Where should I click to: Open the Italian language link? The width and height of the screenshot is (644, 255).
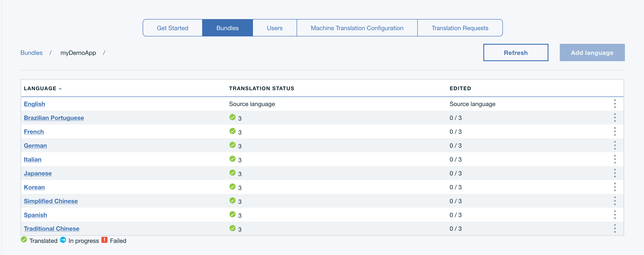coord(33,159)
